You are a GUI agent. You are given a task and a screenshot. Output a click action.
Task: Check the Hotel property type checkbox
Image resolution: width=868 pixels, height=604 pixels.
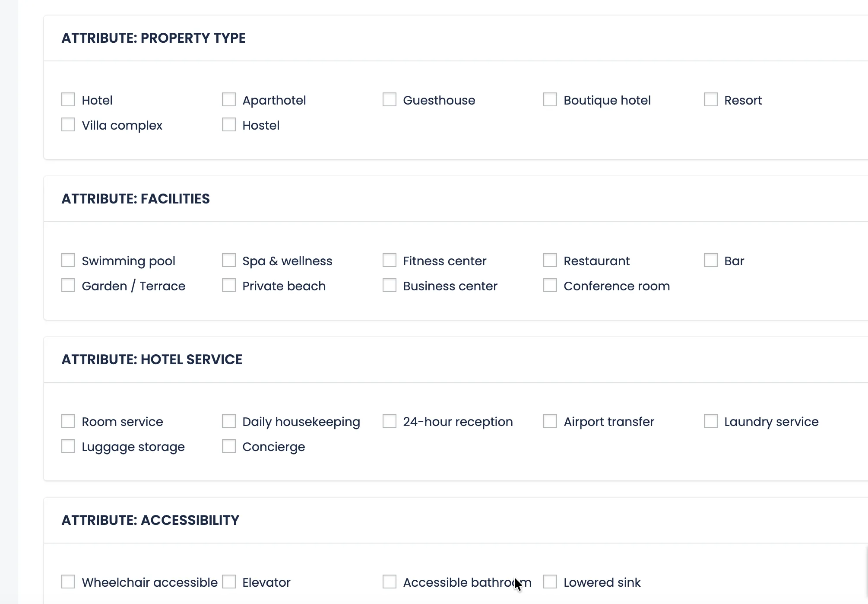pyautogui.click(x=68, y=99)
